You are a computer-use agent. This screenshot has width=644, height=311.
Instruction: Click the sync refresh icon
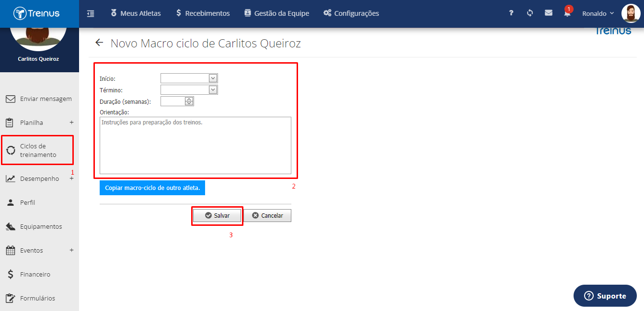tap(530, 13)
